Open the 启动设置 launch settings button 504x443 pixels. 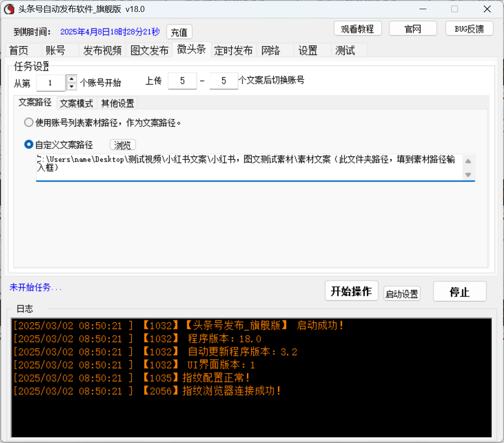pos(402,294)
